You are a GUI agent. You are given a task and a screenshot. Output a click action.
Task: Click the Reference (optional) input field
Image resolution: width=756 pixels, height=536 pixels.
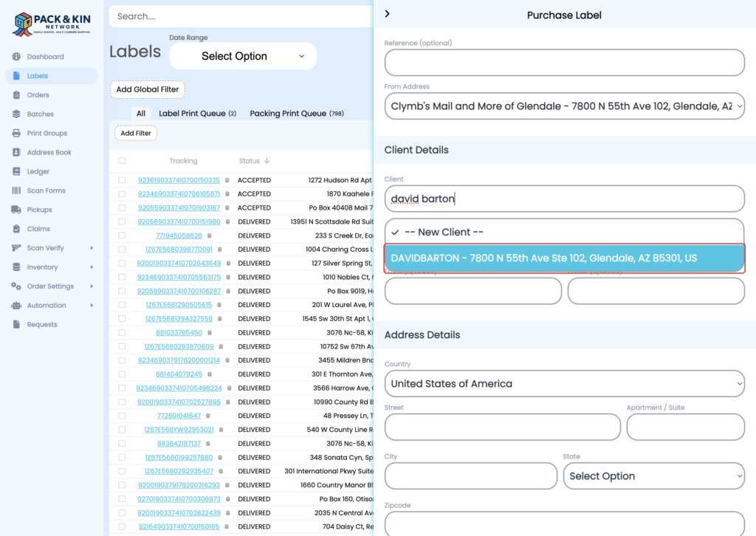pyautogui.click(x=564, y=62)
